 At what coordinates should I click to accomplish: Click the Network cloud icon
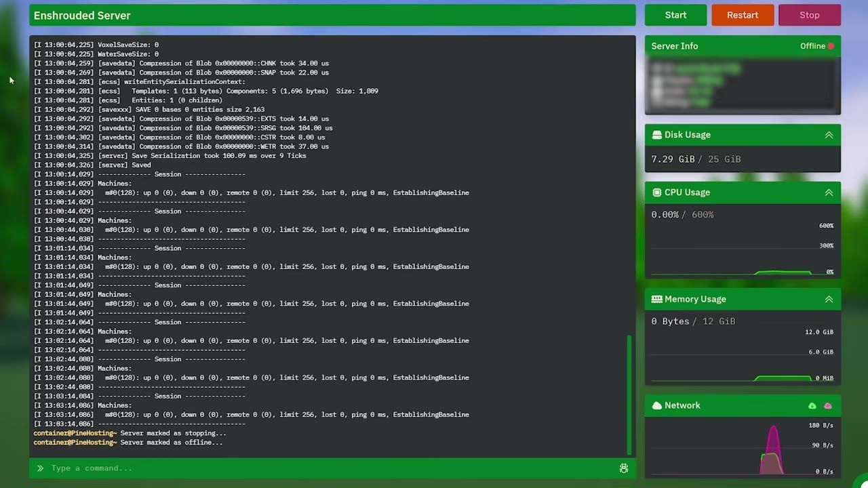[x=656, y=405]
